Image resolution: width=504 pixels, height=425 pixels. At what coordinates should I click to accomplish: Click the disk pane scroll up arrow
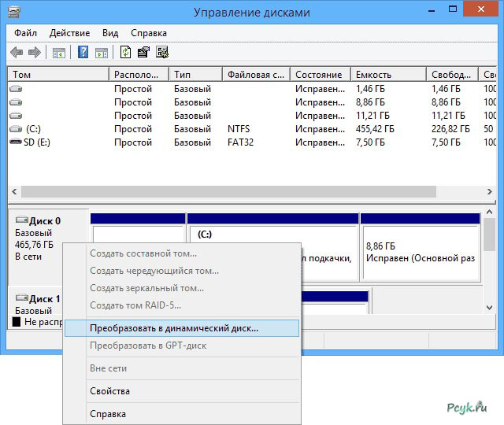[x=489, y=212]
